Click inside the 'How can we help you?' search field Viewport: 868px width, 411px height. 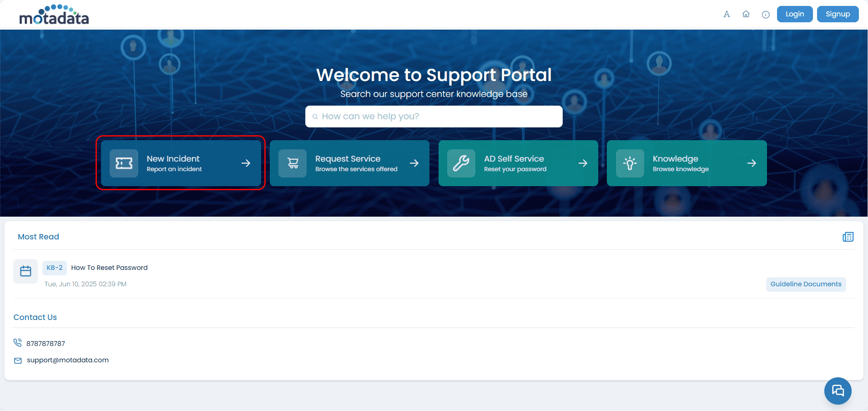434,117
